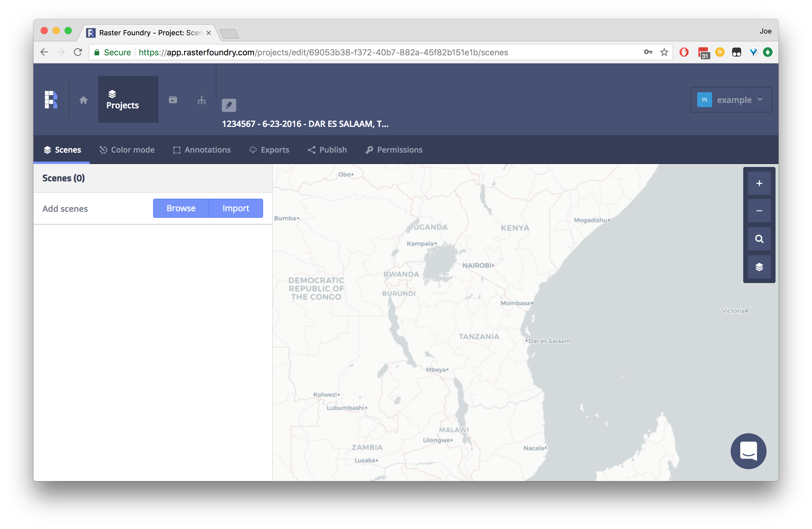Click the project title 1234567 - 6-23-2016

click(x=305, y=124)
